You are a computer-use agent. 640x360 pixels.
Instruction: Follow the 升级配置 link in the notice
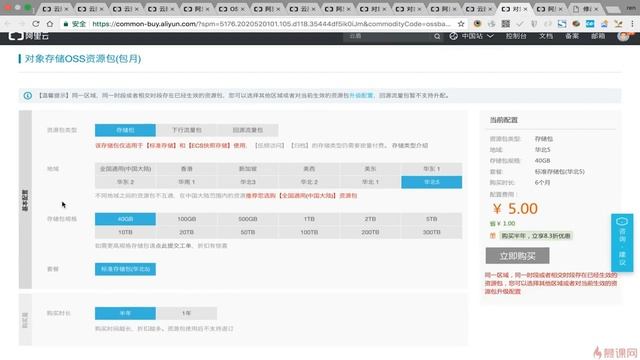361,96
